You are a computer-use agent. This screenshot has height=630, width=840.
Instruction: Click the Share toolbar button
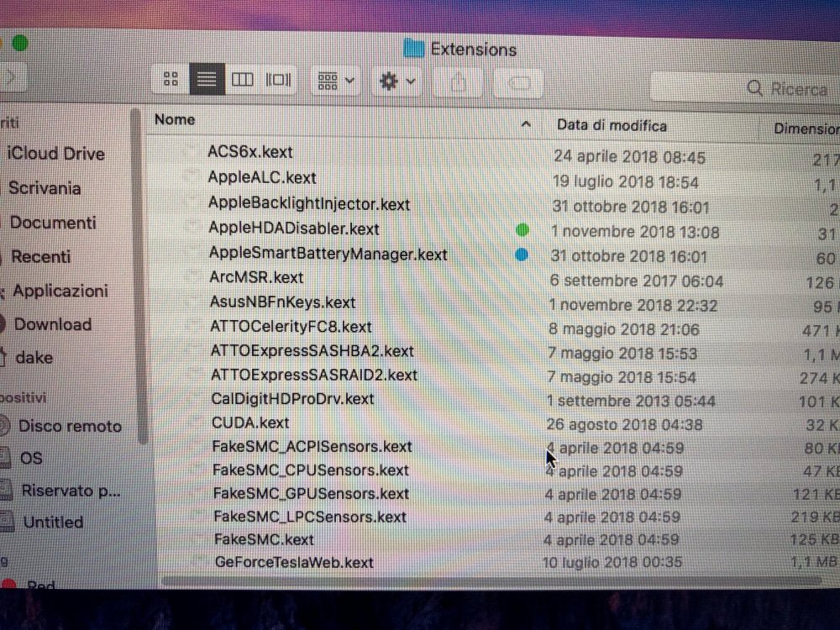458,82
